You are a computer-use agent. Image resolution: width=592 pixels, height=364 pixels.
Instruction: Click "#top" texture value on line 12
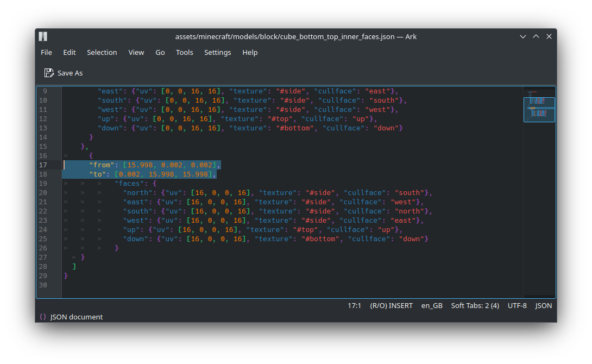[280, 119]
